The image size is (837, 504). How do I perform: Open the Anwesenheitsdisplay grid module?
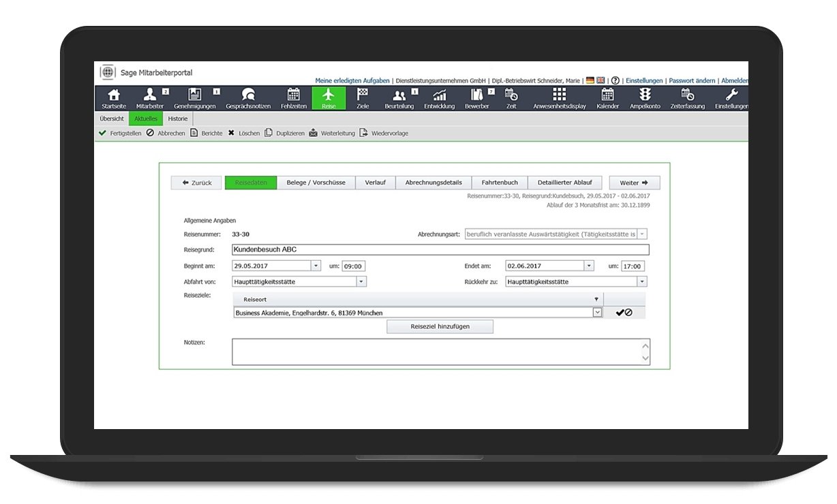click(560, 98)
